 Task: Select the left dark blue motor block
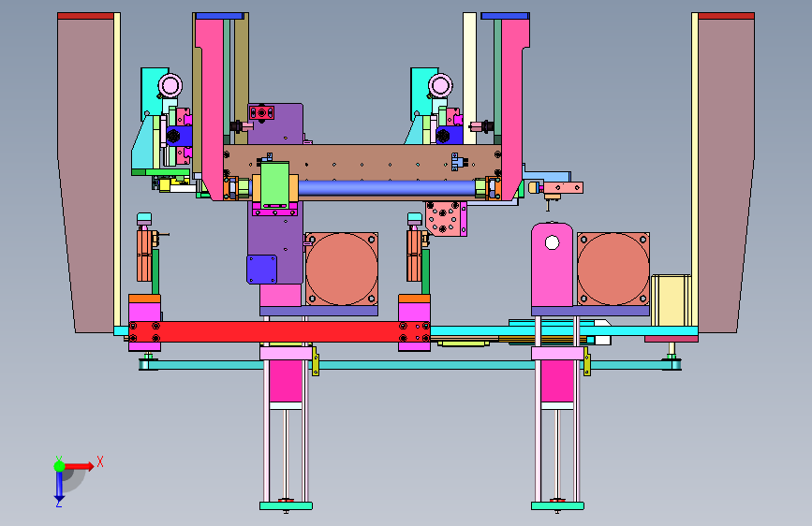tap(179, 136)
